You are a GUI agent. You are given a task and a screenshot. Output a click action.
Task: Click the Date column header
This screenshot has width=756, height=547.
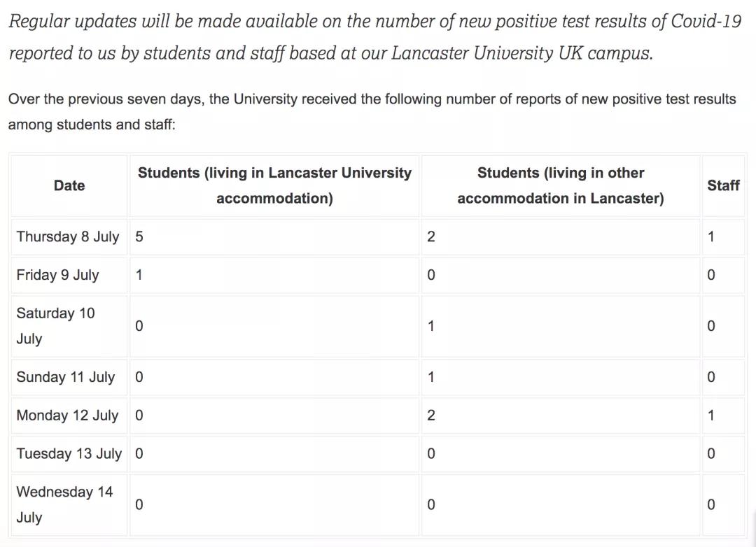point(69,185)
